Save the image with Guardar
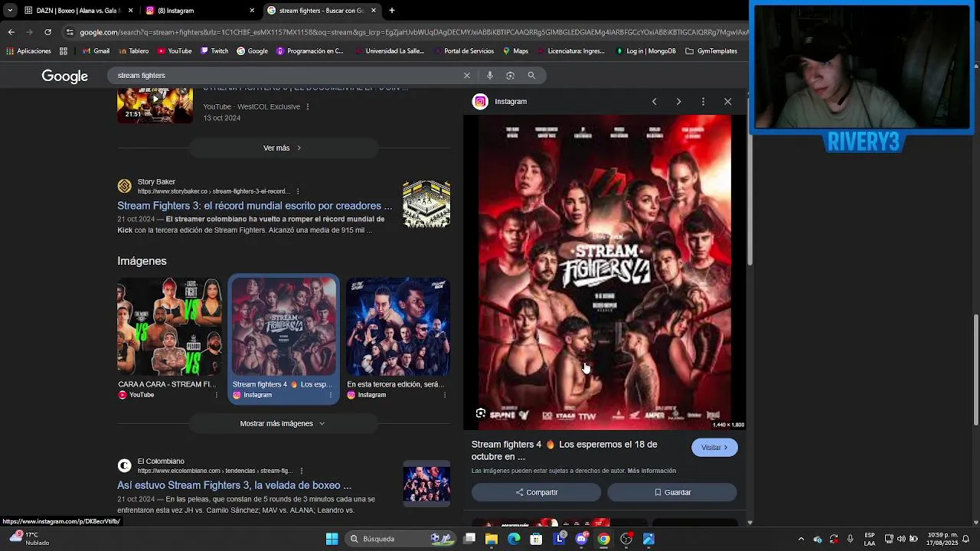 tap(672, 492)
